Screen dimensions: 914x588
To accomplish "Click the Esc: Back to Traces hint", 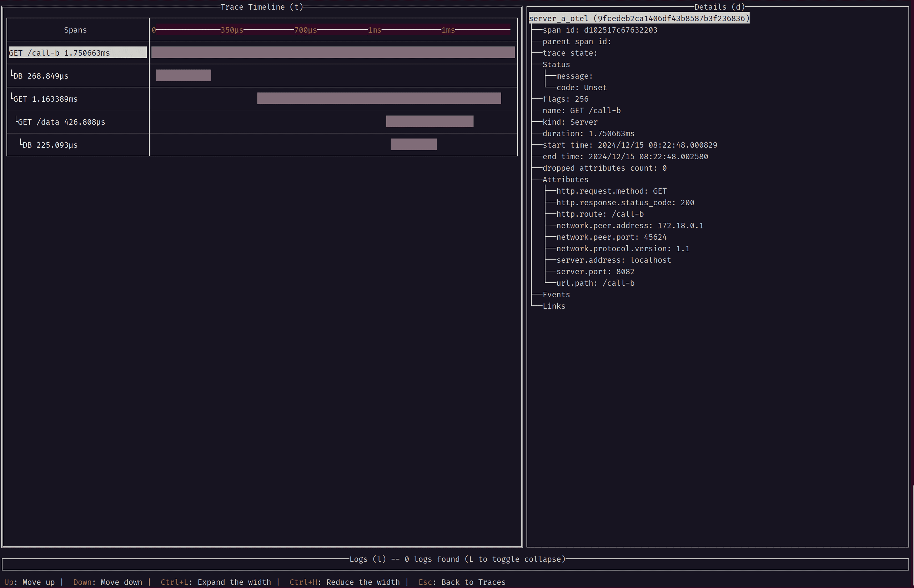I will point(462,582).
